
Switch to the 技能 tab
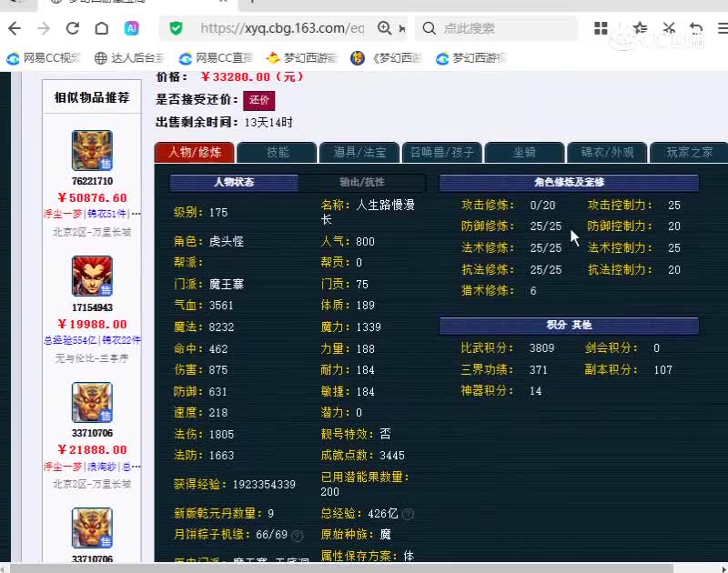coord(278,152)
